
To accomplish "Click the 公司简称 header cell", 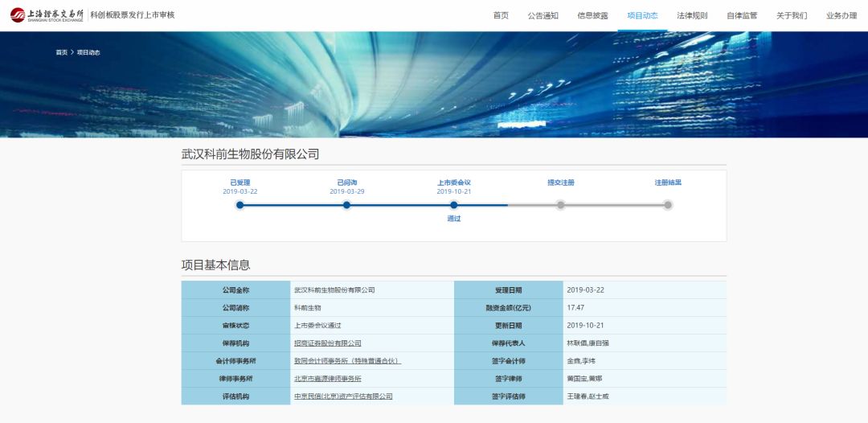I will click(235, 308).
